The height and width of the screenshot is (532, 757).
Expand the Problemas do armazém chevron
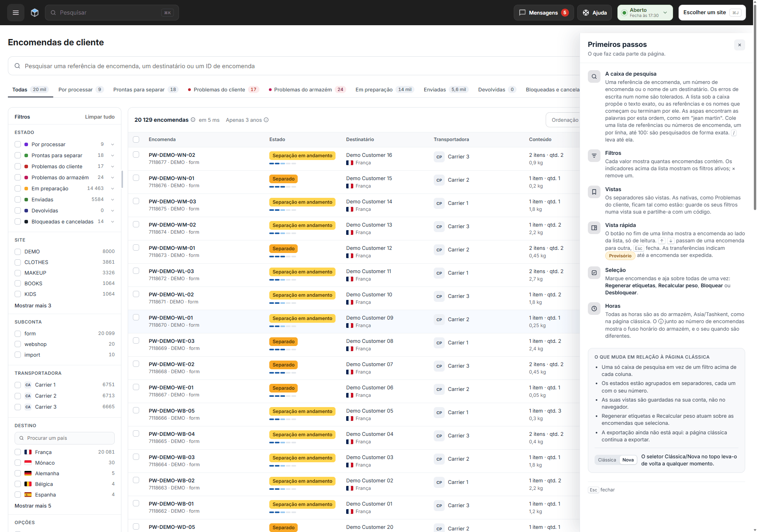pyautogui.click(x=112, y=178)
